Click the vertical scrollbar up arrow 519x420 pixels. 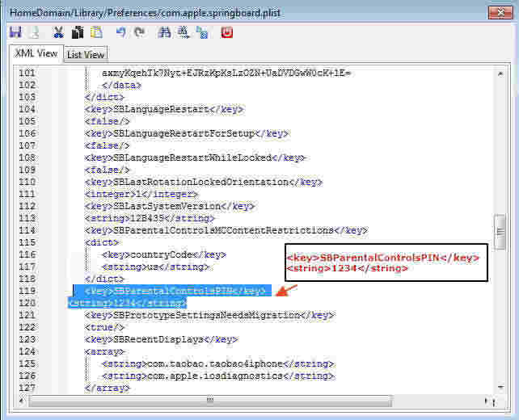pos(500,73)
